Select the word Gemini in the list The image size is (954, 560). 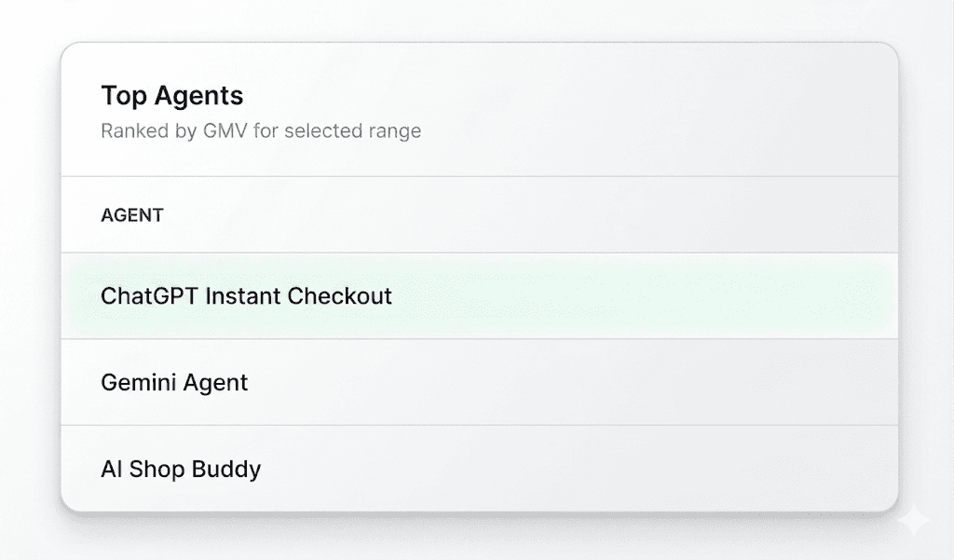[138, 382]
